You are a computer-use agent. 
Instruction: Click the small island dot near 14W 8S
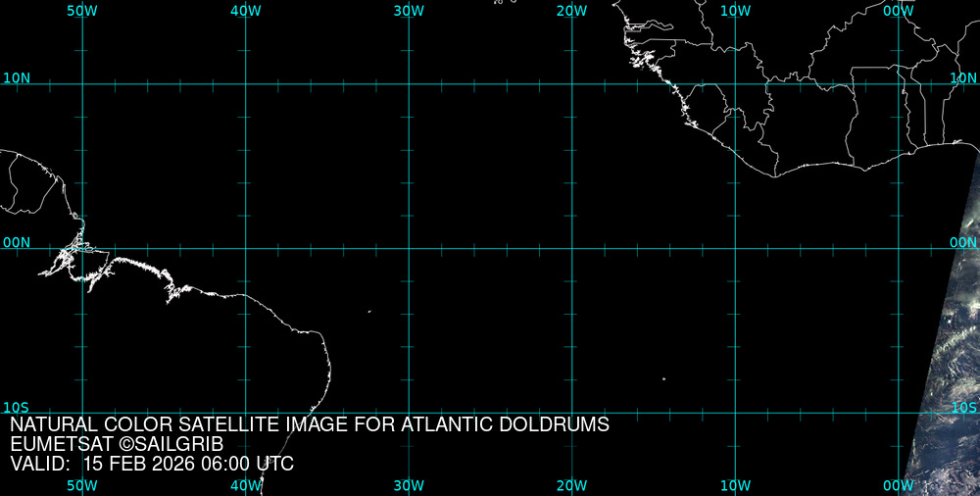tap(663, 379)
